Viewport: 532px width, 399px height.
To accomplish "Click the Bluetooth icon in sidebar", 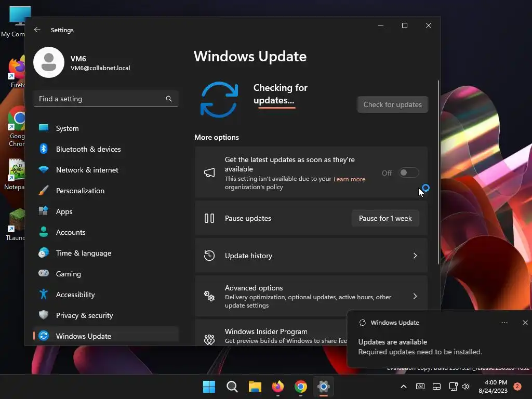I will (44, 149).
